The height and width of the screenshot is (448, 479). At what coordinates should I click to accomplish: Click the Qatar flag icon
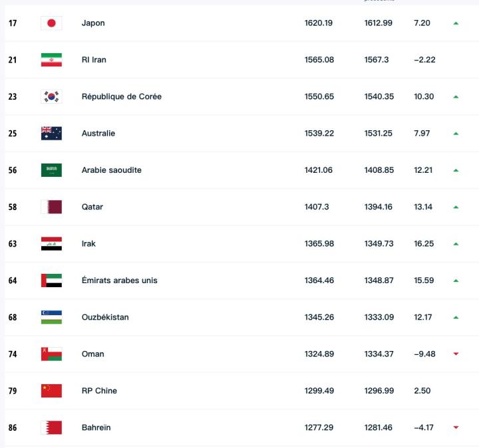click(51, 207)
